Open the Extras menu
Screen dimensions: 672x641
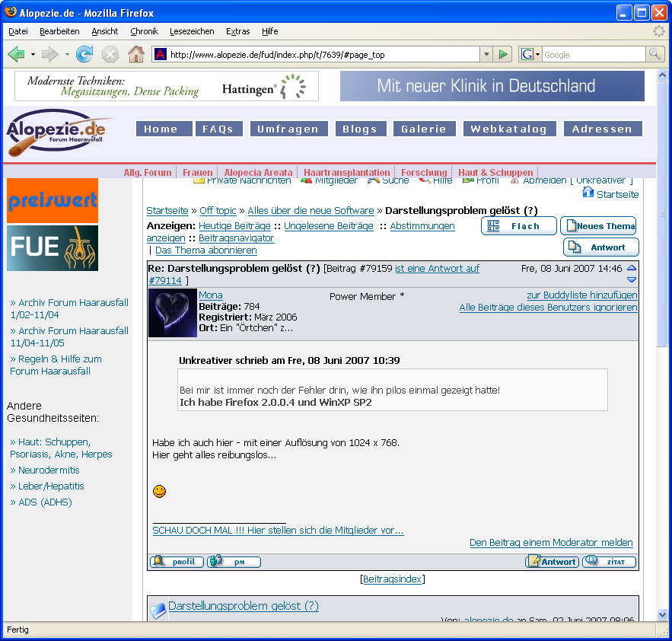pos(237,31)
